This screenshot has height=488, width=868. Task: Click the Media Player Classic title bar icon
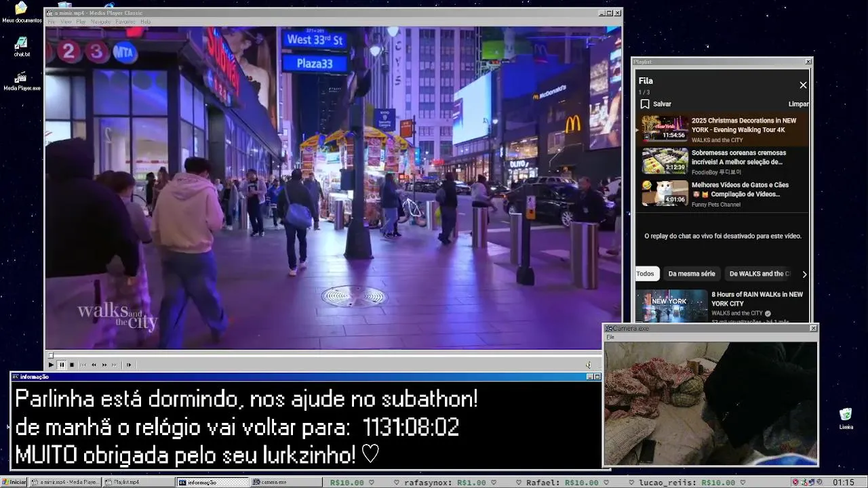pyautogui.click(x=49, y=13)
